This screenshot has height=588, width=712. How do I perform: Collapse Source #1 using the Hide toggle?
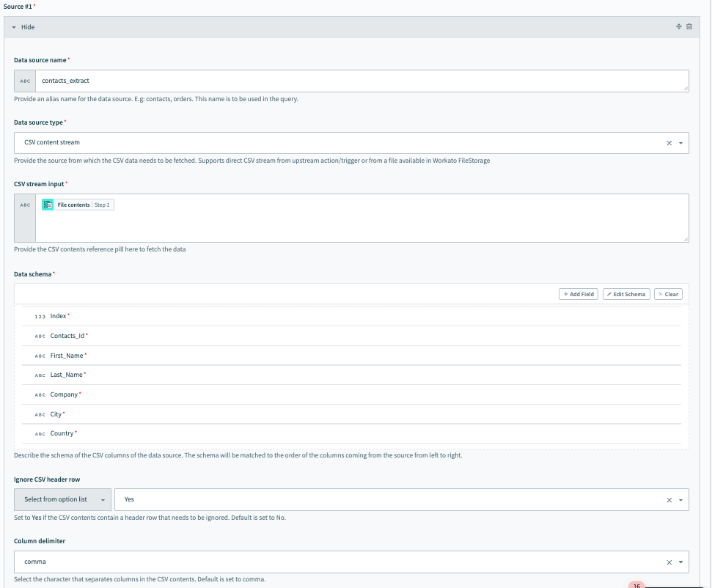point(23,27)
